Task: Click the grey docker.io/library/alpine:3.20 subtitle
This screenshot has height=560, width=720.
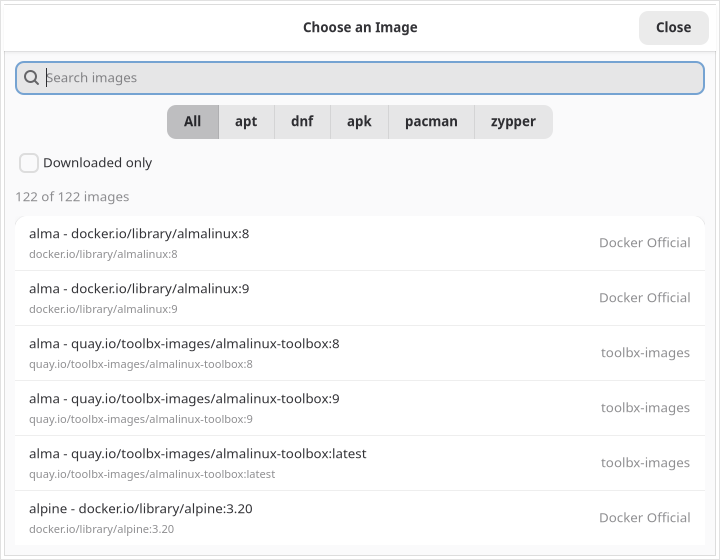Action: tap(101, 530)
